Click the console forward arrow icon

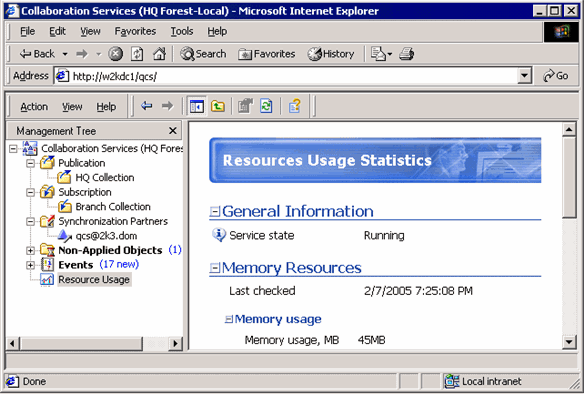coord(167,106)
